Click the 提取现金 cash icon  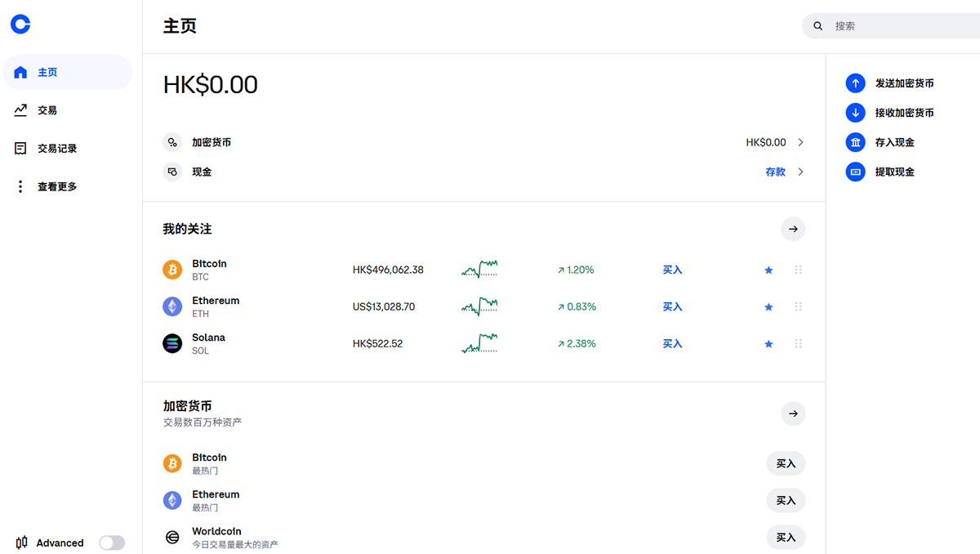tap(855, 172)
